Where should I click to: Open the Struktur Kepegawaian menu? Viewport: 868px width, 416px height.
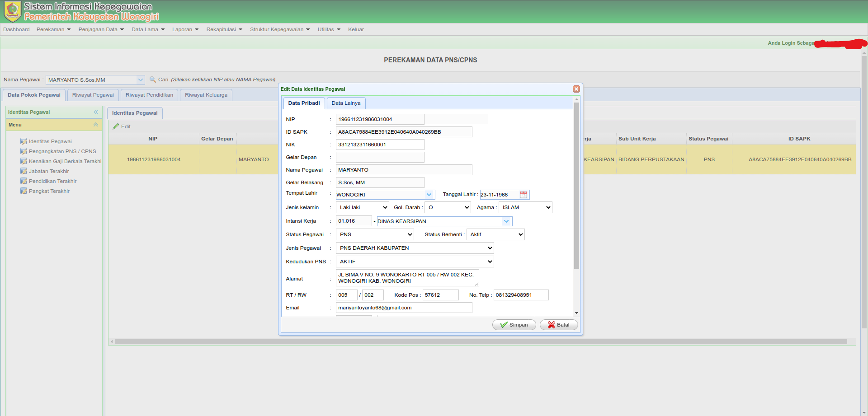point(280,29)
